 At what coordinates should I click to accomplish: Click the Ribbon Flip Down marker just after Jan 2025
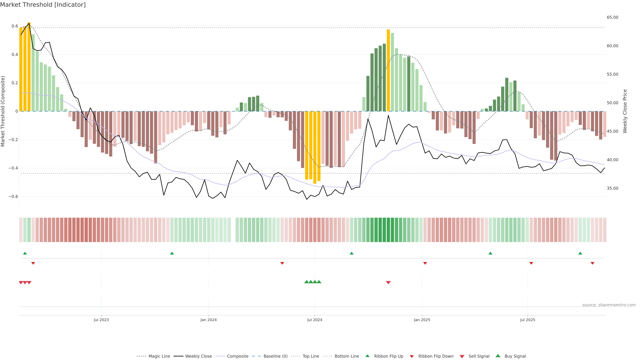(425, 263)
